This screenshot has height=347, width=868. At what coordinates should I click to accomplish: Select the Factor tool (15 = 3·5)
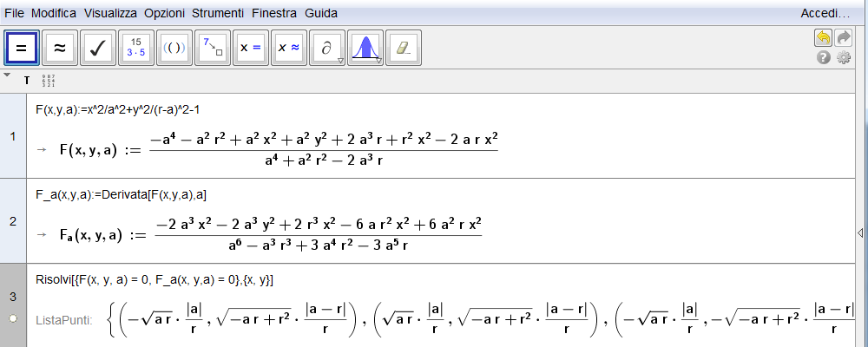coord(135,48)
